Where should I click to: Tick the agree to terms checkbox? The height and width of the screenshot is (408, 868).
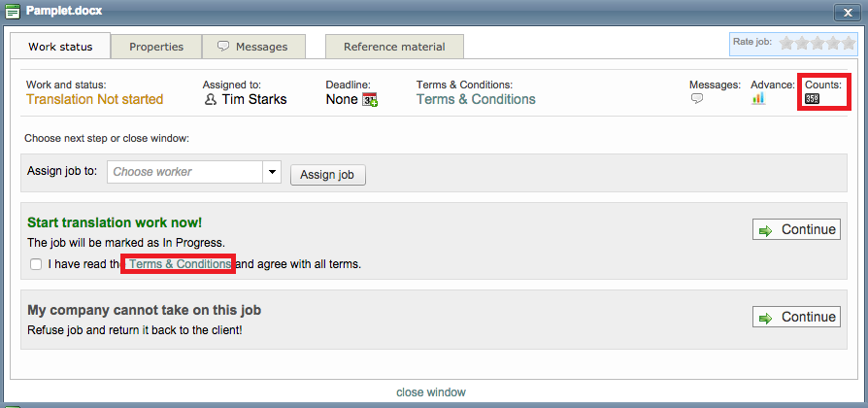coord(36,264)
